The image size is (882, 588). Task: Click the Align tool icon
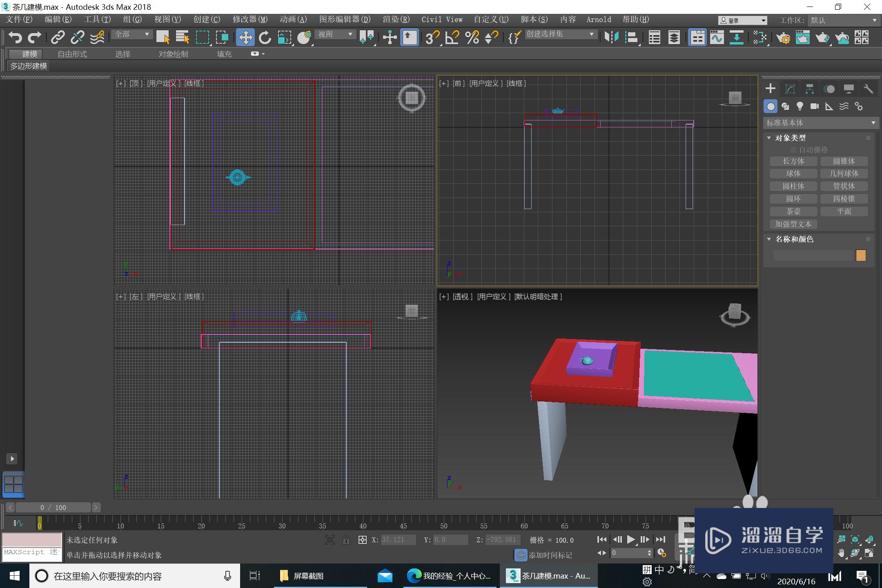point(631,38)
